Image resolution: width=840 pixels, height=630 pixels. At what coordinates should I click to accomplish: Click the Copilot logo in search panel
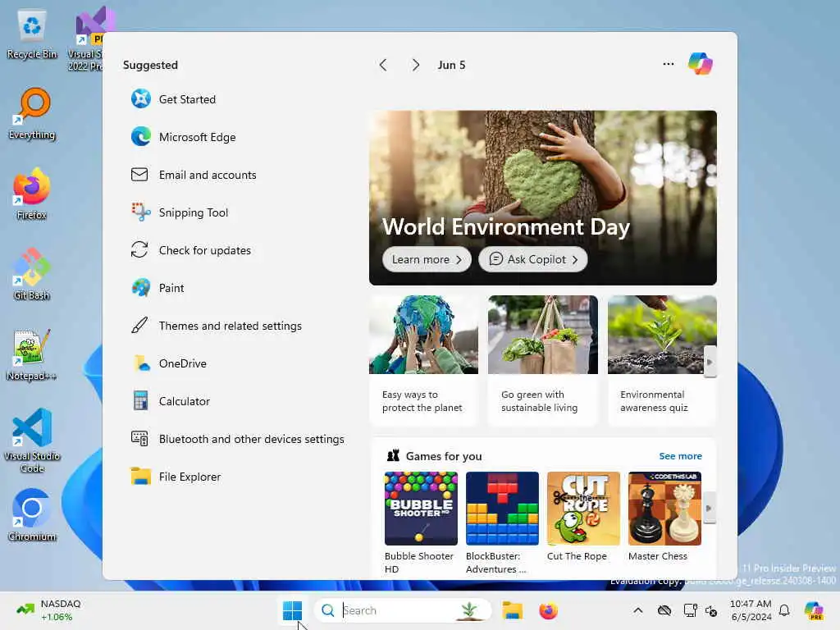point(701,64)
